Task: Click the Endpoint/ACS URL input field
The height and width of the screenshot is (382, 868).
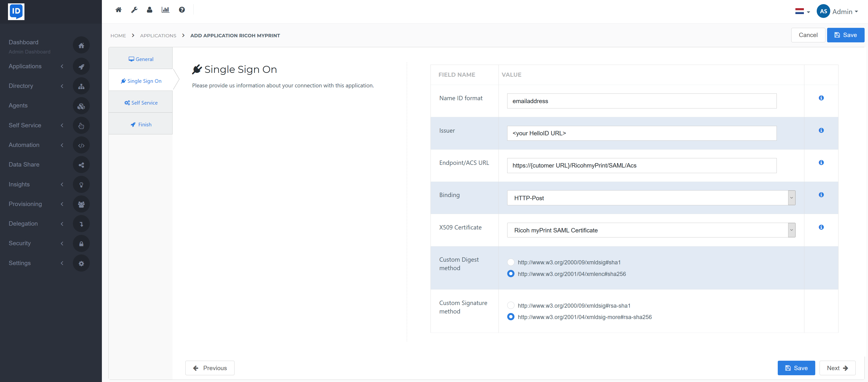Action: 642,166
